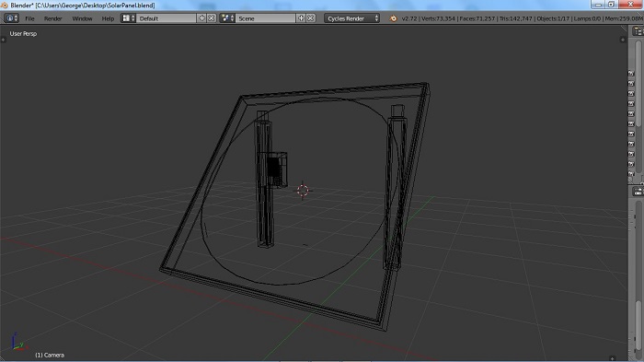Open the scene browser icon

227,18
